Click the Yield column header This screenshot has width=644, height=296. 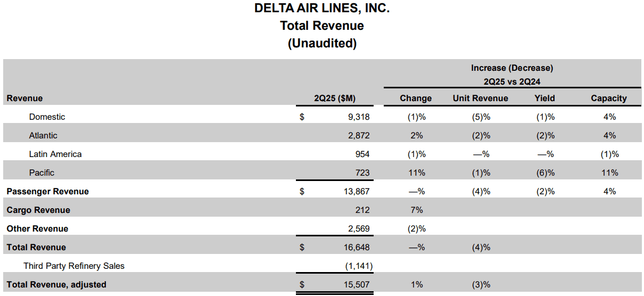pyautogui.click(x=544, y=98)
